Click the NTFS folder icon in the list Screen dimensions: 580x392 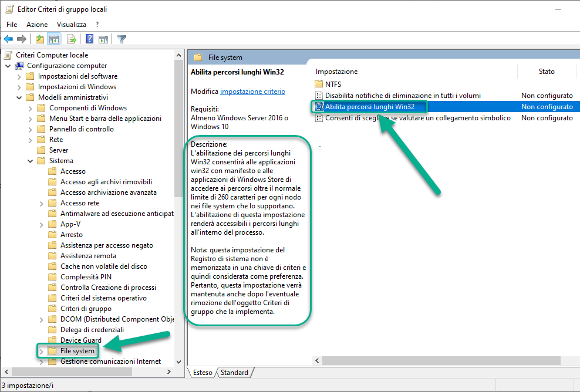[319, 84]
